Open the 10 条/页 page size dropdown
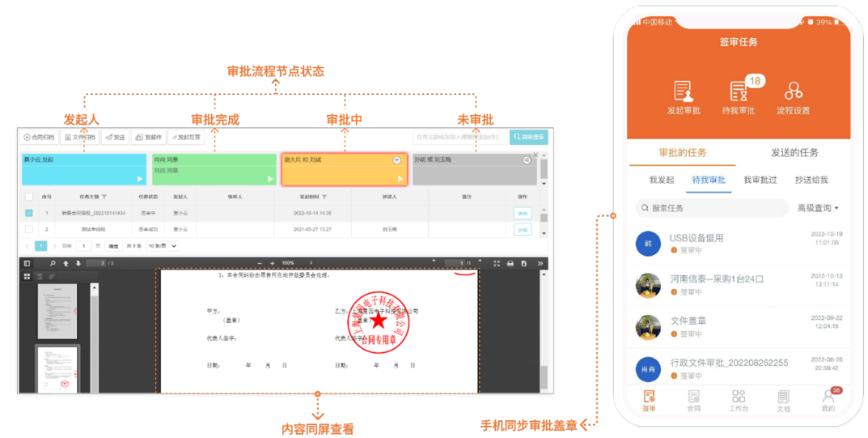The width and height of the screenshot is (868, 438). click(x=162, y=245)
